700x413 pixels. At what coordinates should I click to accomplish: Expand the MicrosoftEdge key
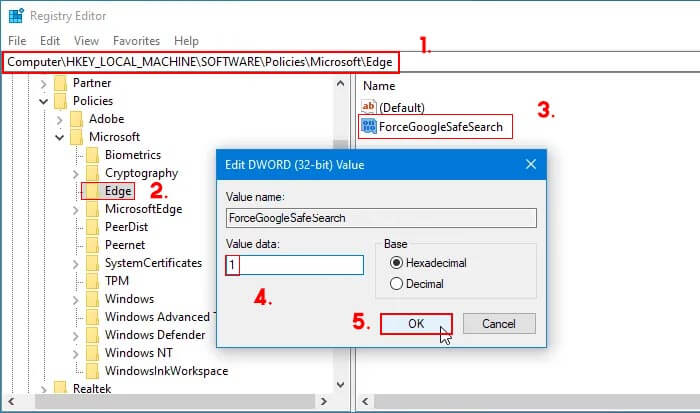pyautogui.click(x=75, y=210)
